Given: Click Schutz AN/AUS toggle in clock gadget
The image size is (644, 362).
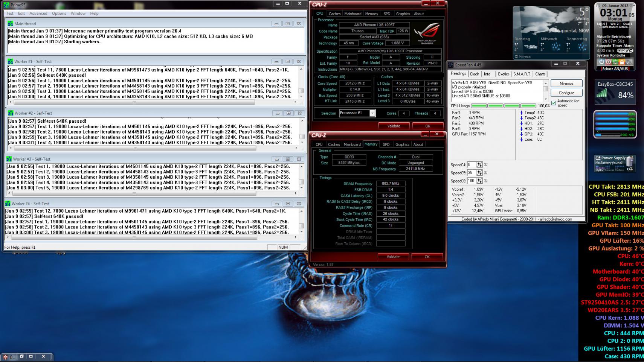Looking at the screenshot, I should pyautogui.click(x=615, y=69).
